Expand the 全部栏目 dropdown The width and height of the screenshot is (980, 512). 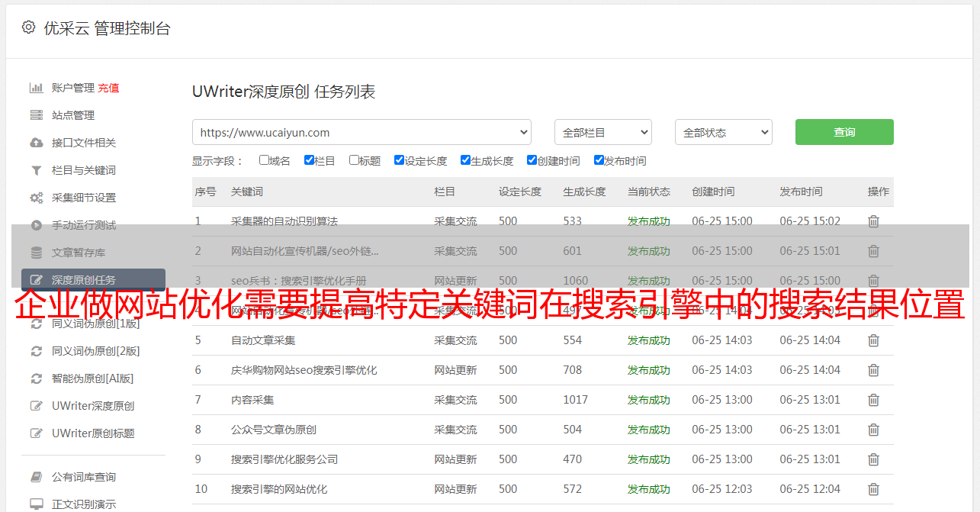[602, 132]
